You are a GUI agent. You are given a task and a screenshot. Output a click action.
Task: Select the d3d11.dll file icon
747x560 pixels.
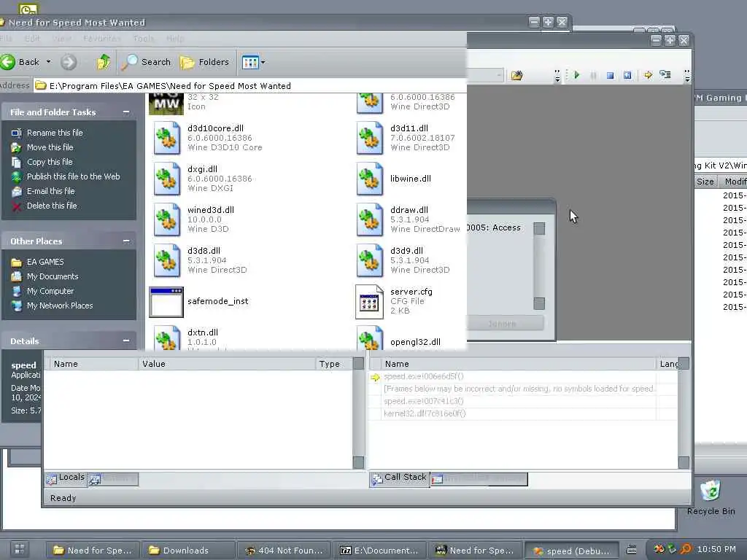tap(369, 138)
